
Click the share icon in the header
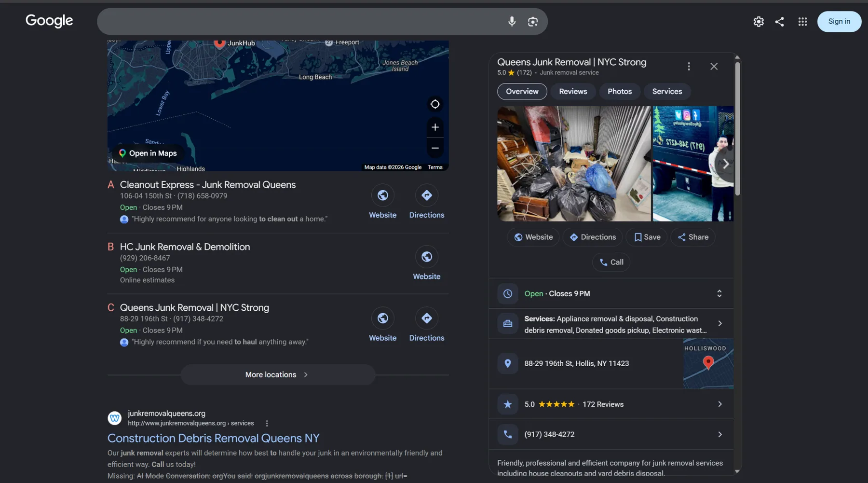coord(780,22)
